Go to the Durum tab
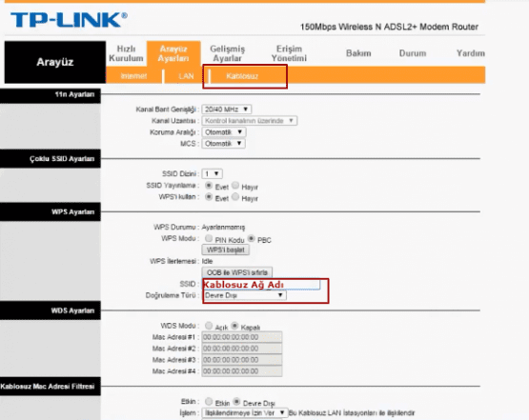 click(x=413, y=53)
